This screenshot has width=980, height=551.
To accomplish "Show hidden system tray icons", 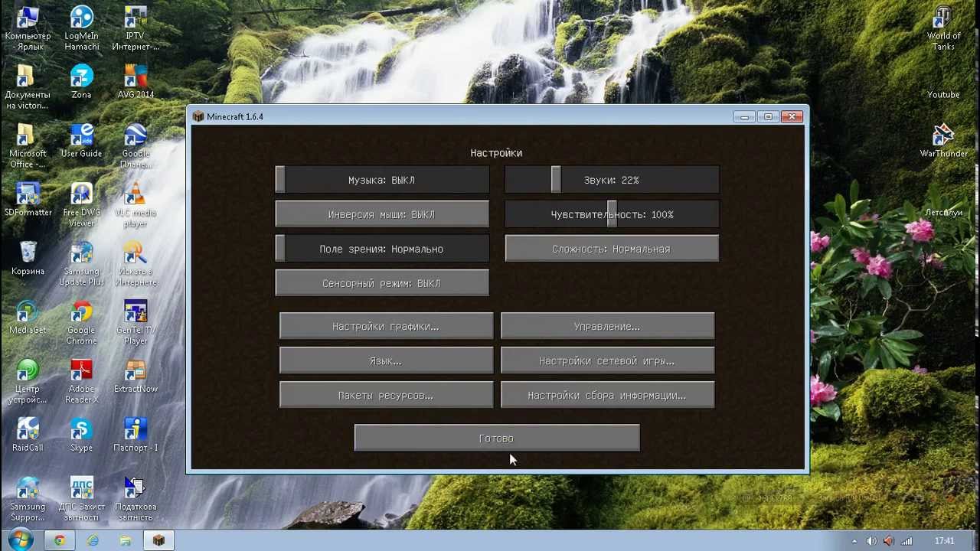I will tap(854, 541).
